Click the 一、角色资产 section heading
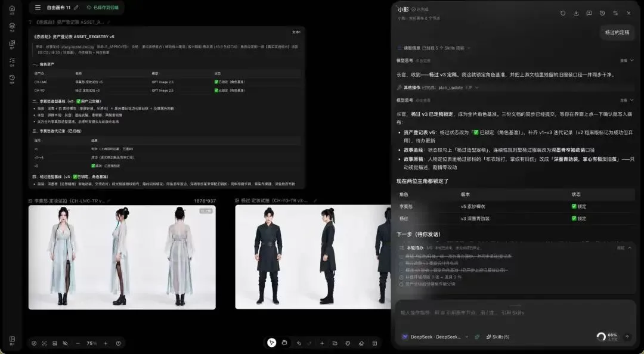Viewport: 644px width, 354px height. click(x=44, y=64)
